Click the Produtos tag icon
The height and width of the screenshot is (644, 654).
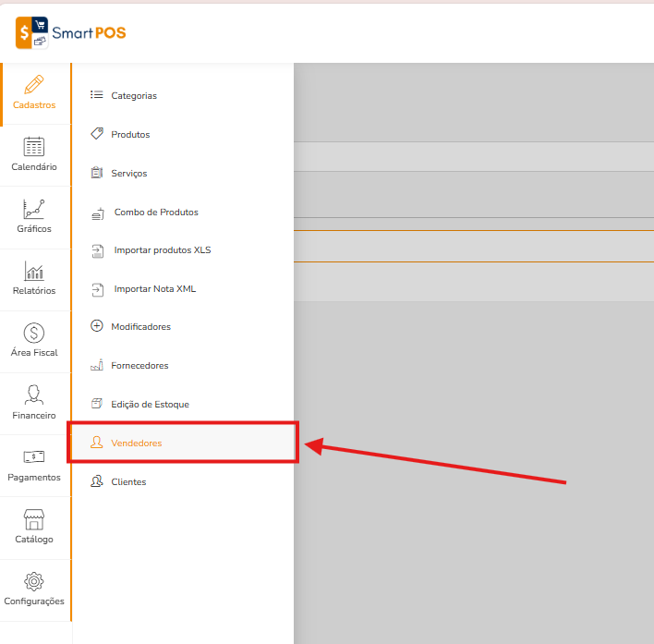(97, 133)
